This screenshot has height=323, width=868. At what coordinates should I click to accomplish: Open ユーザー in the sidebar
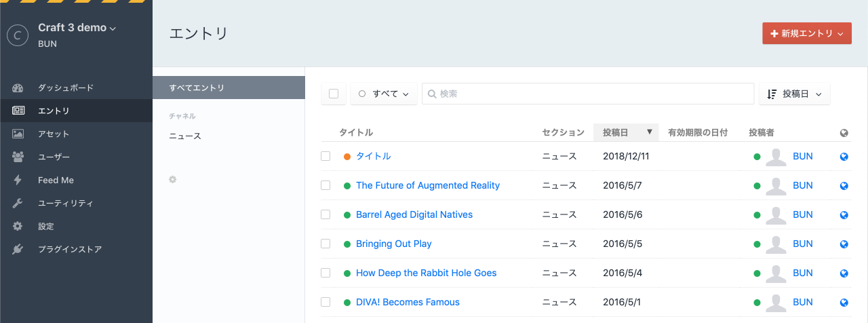tap(76, 157)
